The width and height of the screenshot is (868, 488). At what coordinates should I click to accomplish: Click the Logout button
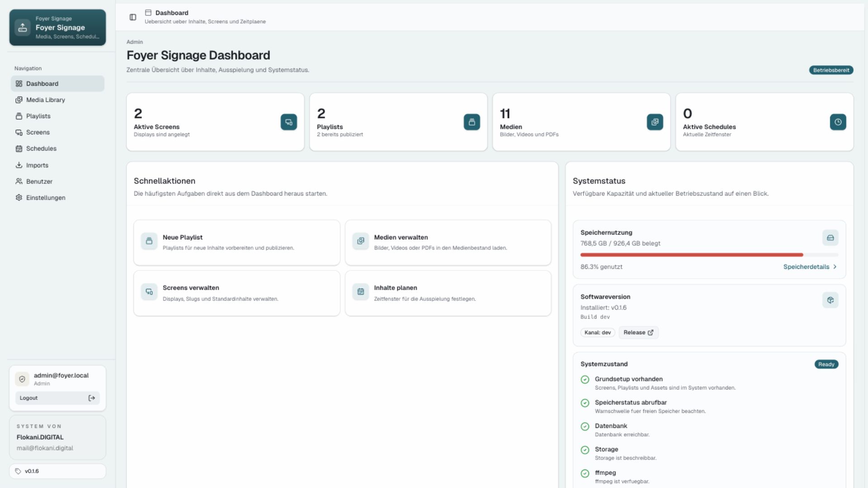pos(57,398)
